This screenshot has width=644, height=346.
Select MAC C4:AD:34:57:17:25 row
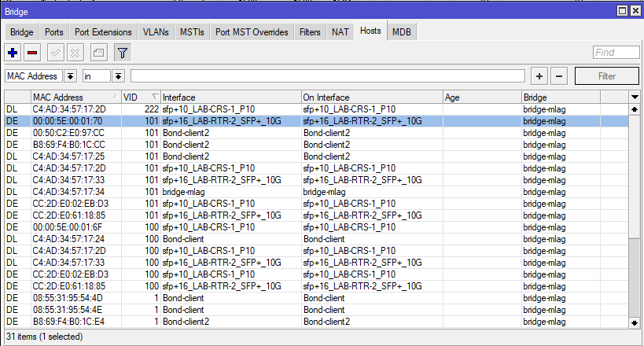click(316, 156)
